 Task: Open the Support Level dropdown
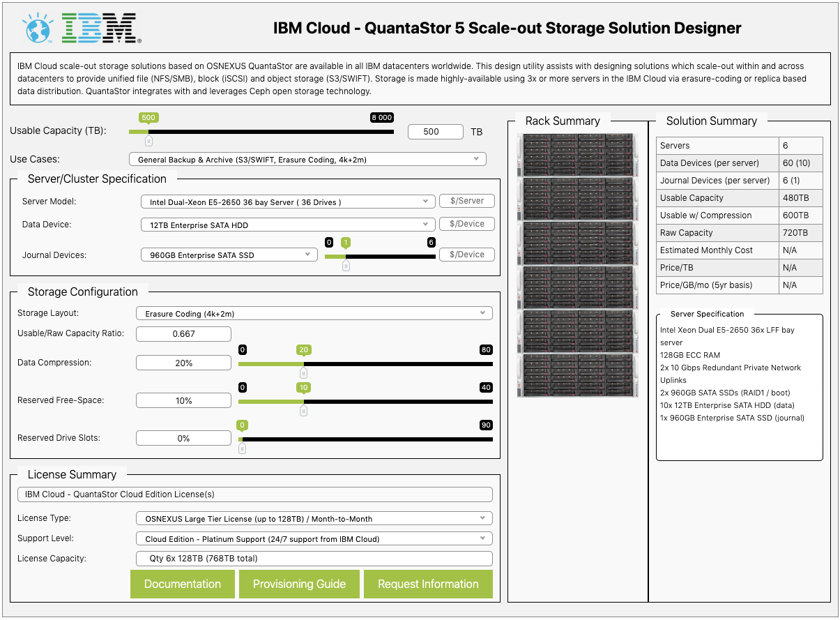pyautogui.click(x=314, y=539)
